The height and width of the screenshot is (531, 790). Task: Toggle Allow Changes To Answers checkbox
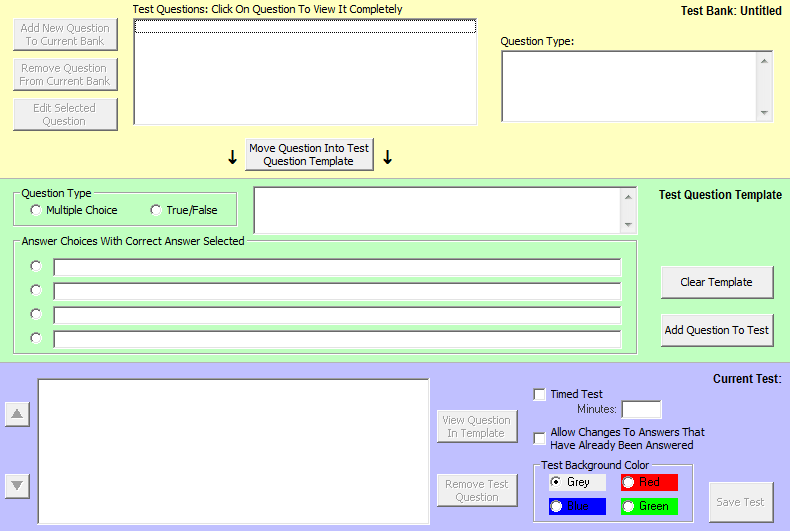[x=539, y=438]
